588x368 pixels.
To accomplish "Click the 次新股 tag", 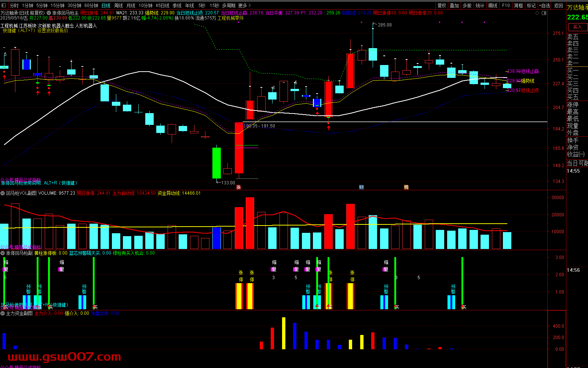I will (44, 26).
